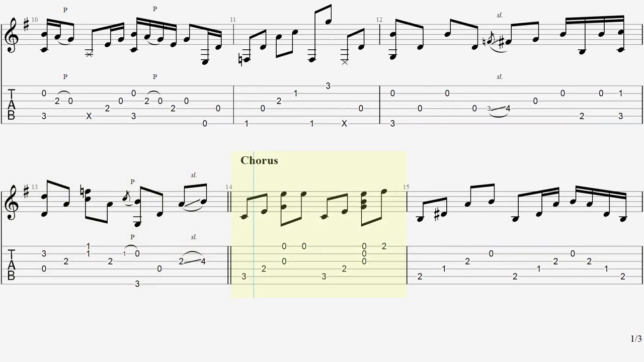
Task: Select fret 2 on top string in Chorus measure
Action: point(384,246)
